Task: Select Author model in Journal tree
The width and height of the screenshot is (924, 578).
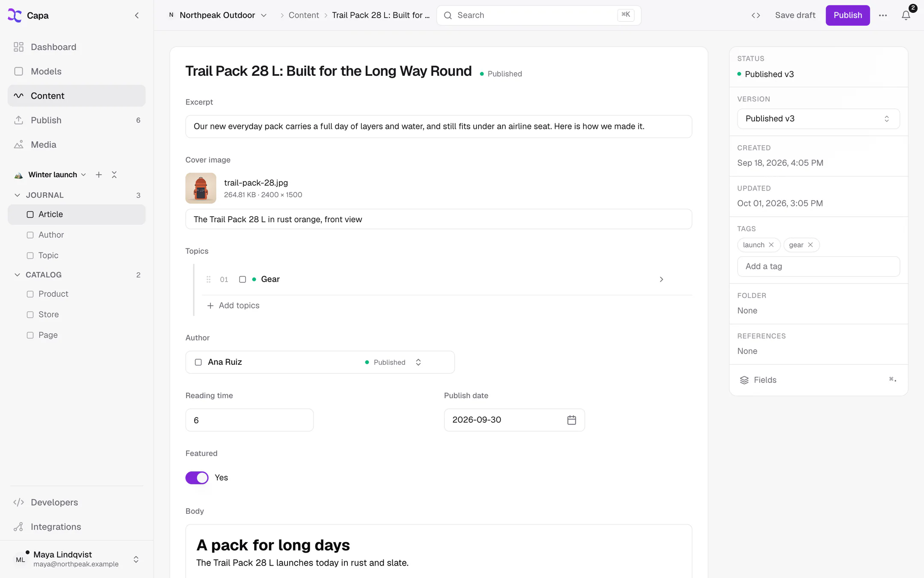Action: 77,235
